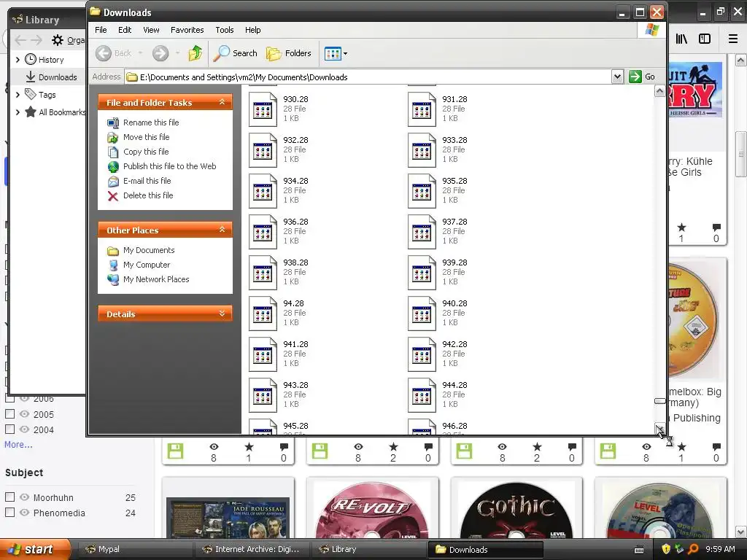
Task: Toggle eye icon next to Moorhuhn
Action: [24, 497]
